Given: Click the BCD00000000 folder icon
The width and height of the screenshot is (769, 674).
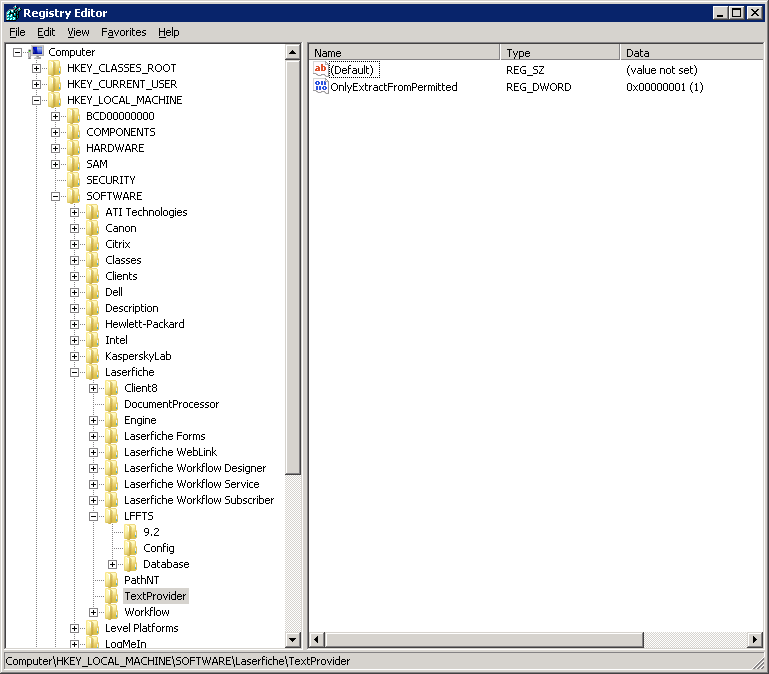Looking at the screenshot, I should pos(74,116).
